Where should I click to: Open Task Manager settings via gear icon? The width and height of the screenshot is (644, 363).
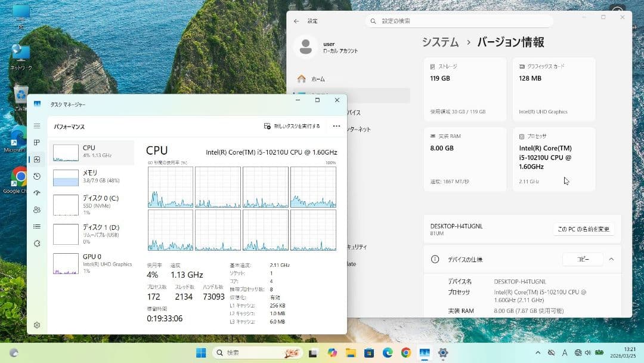[36, 325]
